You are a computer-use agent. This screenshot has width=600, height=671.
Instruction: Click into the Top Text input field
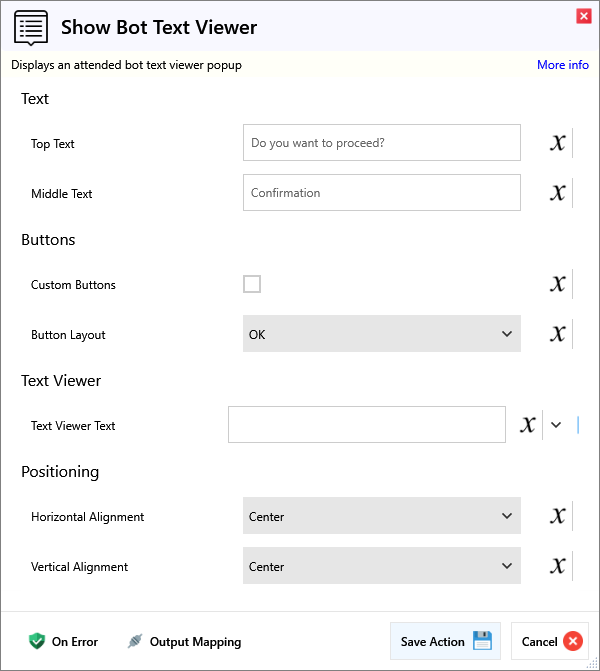[x=382, y=143]
